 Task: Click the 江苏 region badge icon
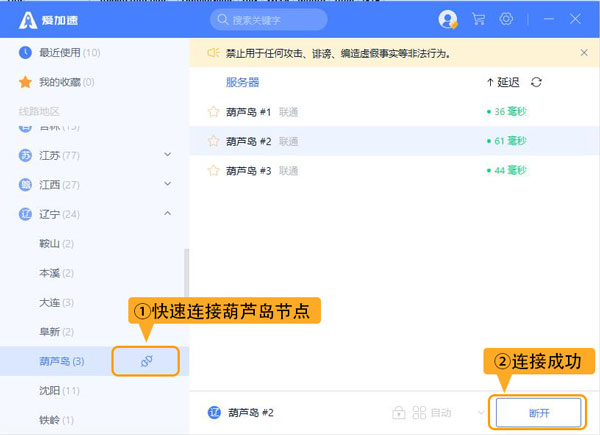(25, 155)
